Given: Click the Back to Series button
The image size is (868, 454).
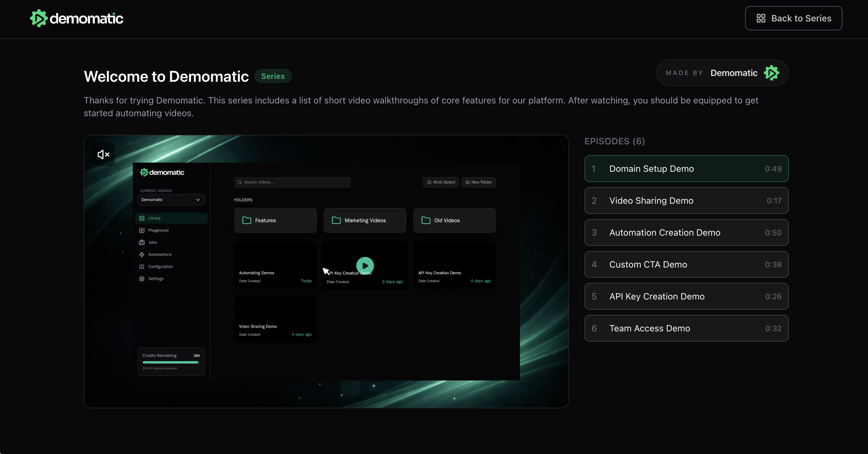Looking at the screenshot, I should tap(794, 18).
